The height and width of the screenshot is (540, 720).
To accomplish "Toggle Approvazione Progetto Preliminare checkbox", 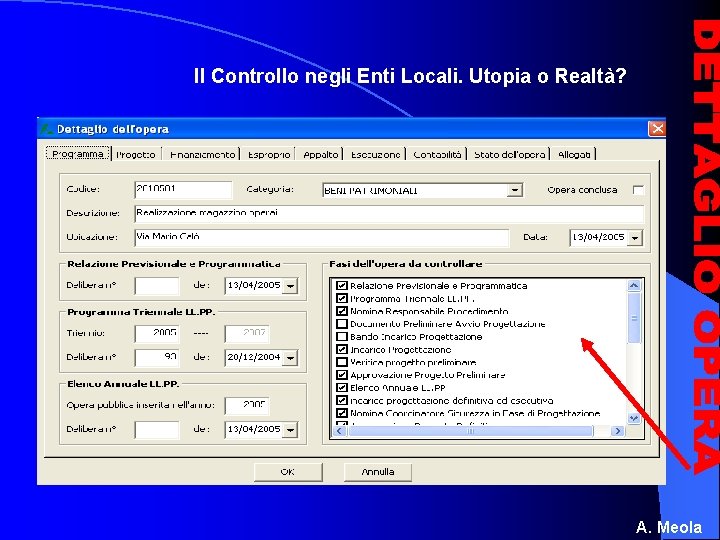I will pos(342,375).
